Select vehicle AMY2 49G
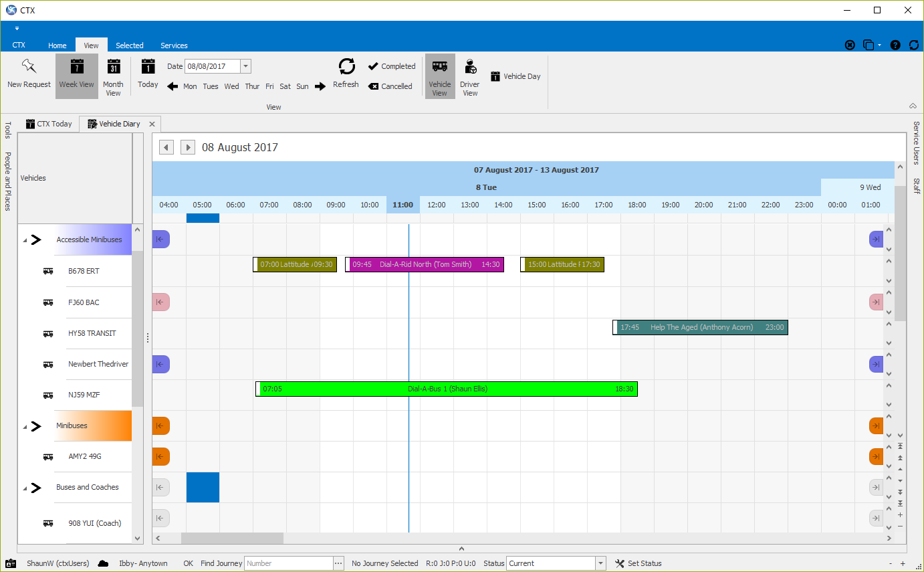Image resolution: width=924 pixels, height=572 pixels. tap(85, 456)
